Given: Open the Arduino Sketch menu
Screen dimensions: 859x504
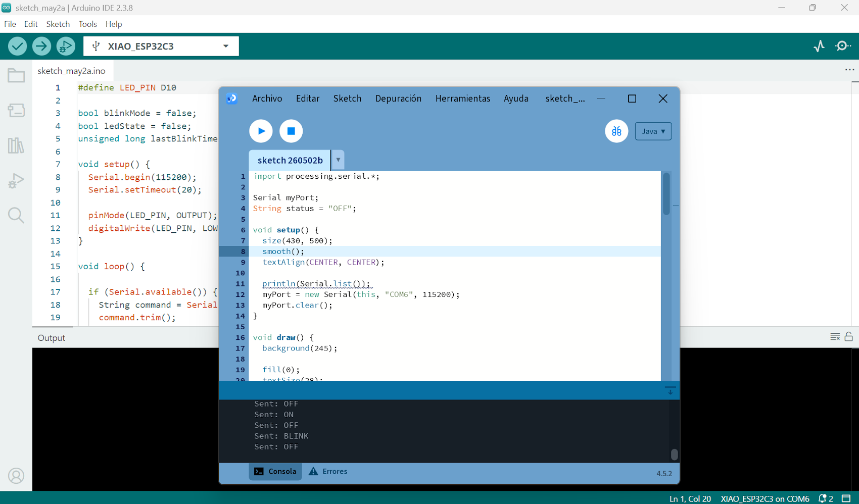Looking at the screenshot, I should tap(58, 24).
